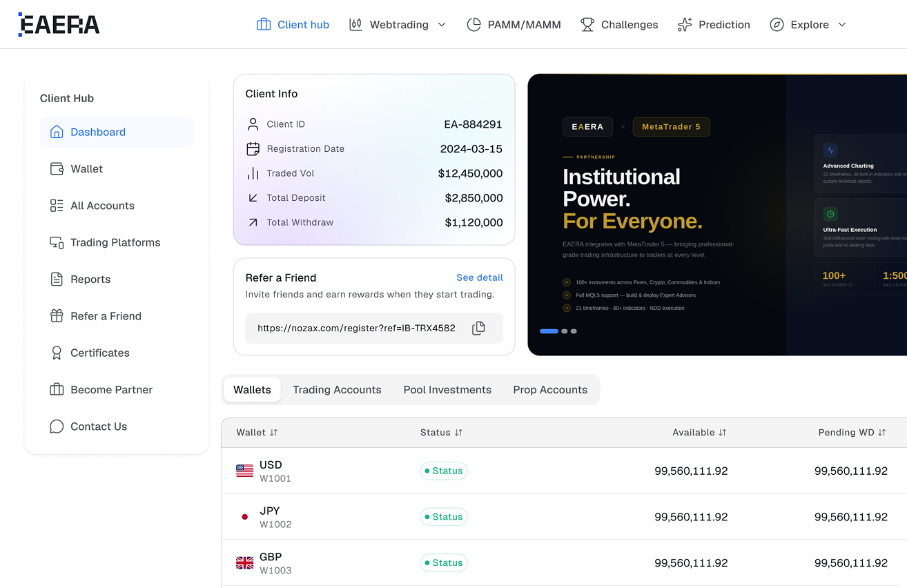Click the MetaTrader 5 badge in banner
Viewport: 907px width, 588px height.
671,127
